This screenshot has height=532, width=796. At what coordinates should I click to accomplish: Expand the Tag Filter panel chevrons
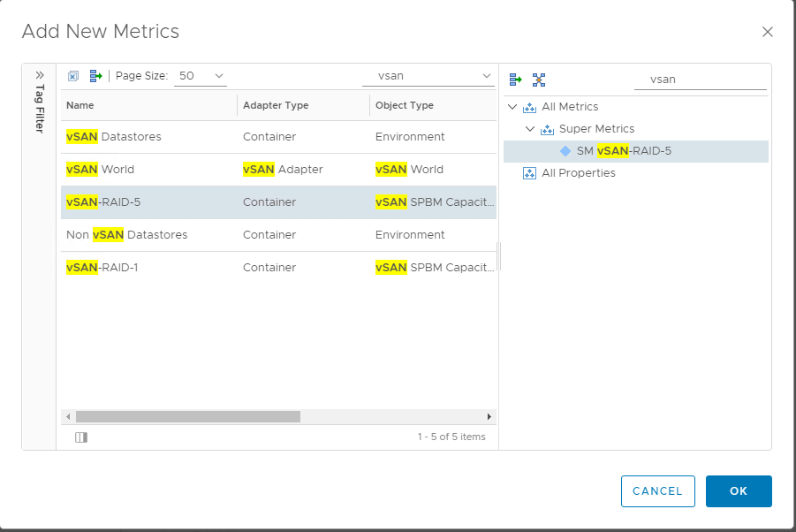pos(40,75)
